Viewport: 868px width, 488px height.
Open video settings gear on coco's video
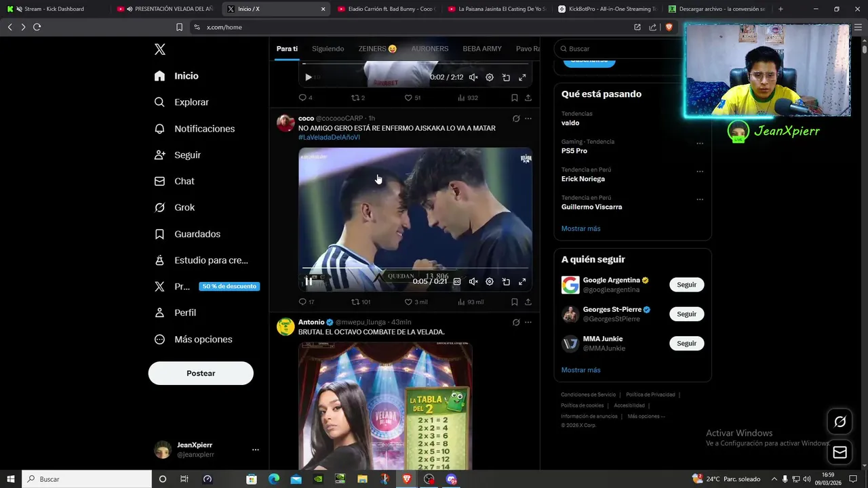[x=490, y=281]
